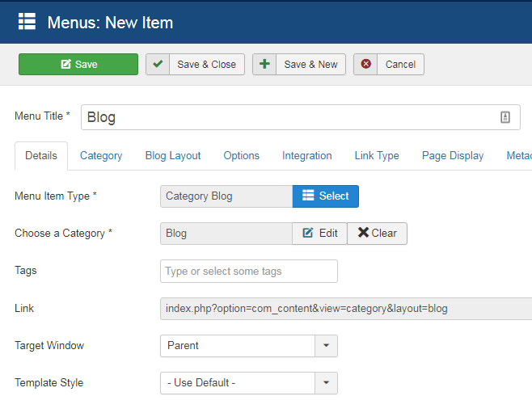Click the blue Select menu item type button
Viewport: 532px width, 413px height.
pyautogui.click(x=326, y=196)
